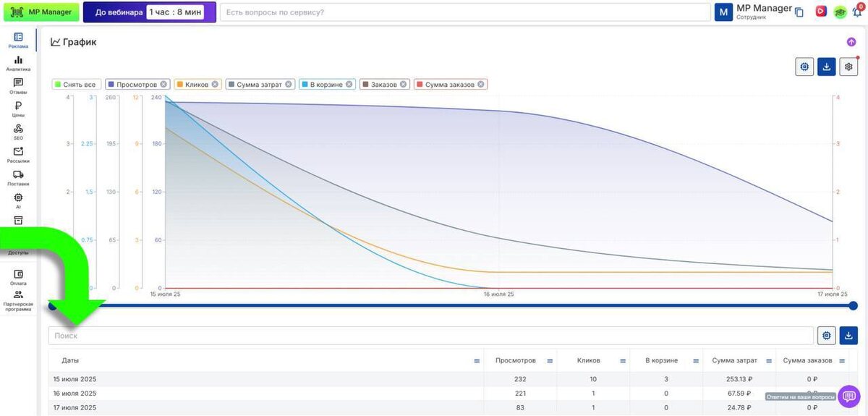868x416 pixels.
Task: Click table AI chip button near search
Action: coord(827,336)
